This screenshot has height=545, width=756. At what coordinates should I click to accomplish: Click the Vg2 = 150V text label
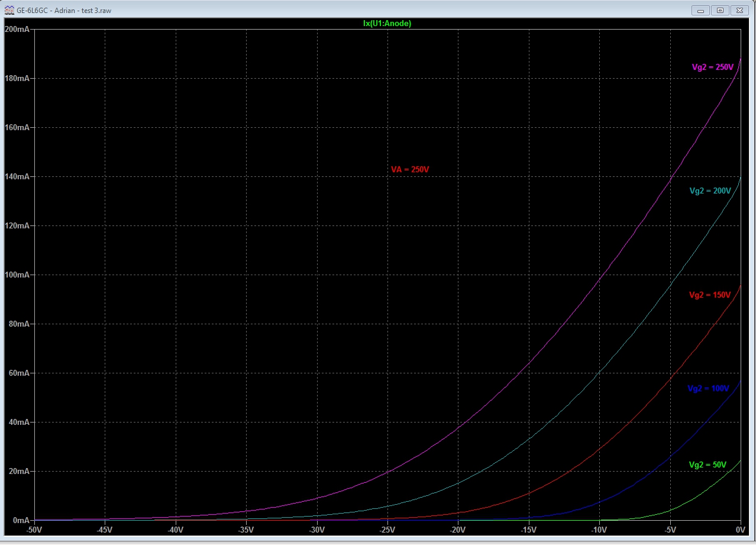coord(710,295)
